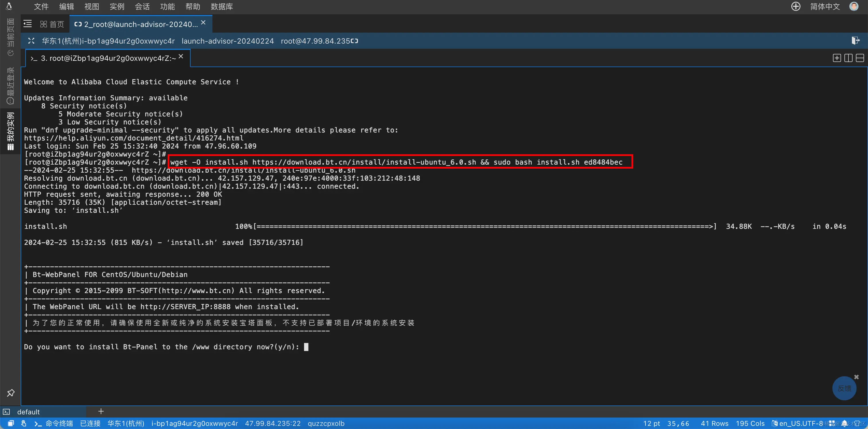Add new session with plus next to default
The width and height of the screenshot is (868, 429).
[x=101, y=411]
